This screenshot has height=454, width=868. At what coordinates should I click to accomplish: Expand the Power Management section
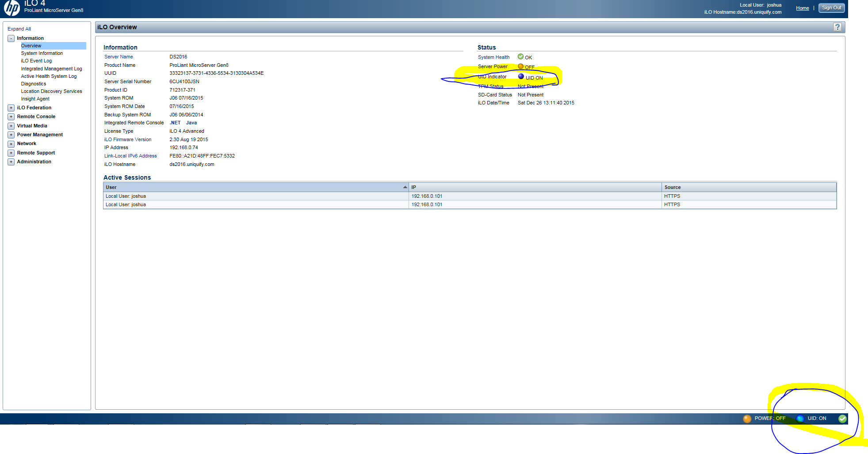(x=11, y=135)
